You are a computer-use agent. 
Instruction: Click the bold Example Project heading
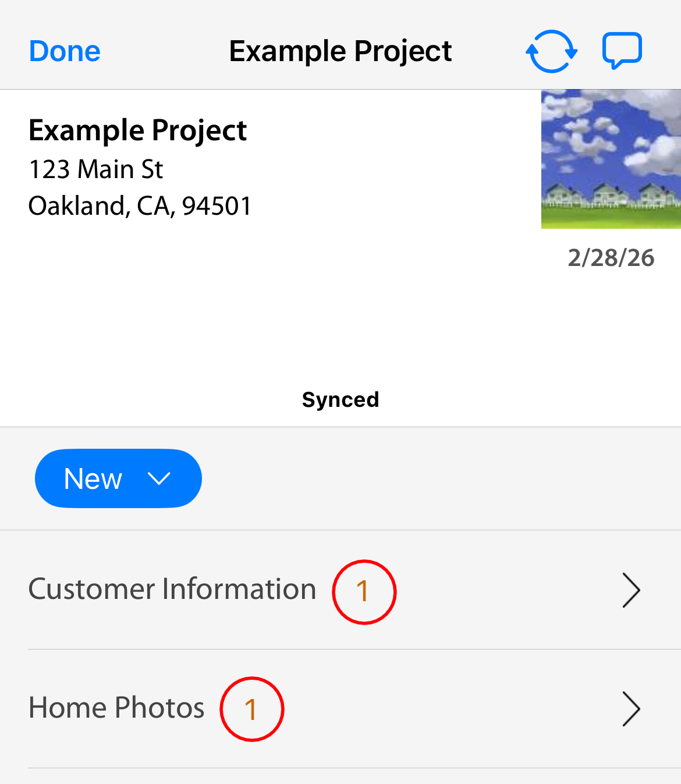click(138, 130)
